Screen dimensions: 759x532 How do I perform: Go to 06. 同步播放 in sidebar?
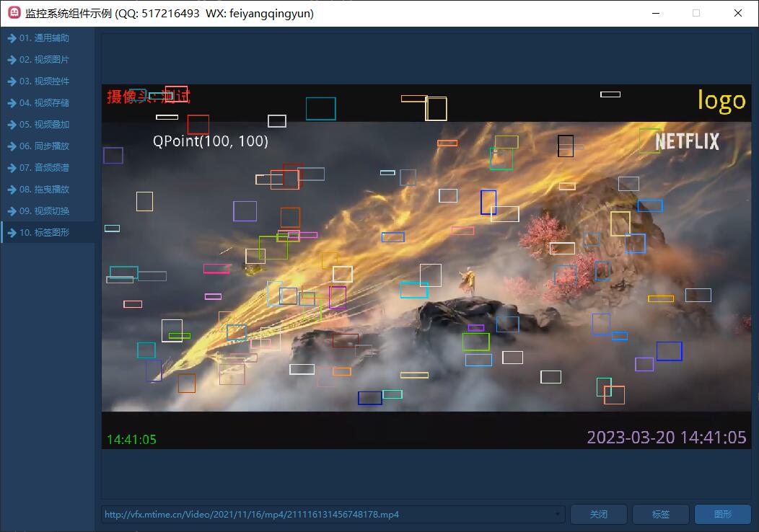[x=44, y=146]
